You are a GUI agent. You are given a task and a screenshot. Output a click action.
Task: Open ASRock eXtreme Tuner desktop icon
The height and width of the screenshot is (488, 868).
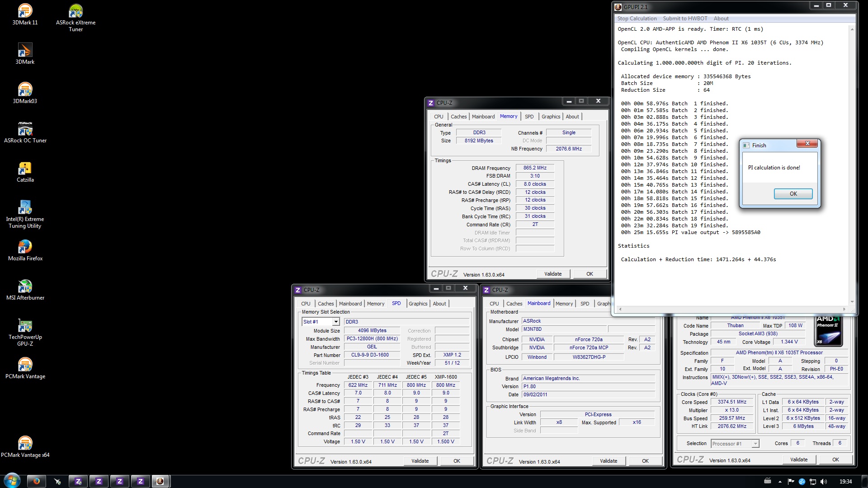pyautogui.click(x=75, y=18)
